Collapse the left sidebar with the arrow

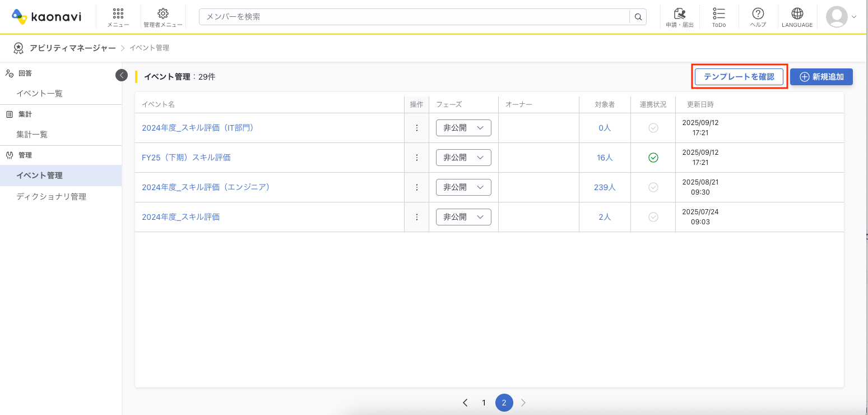(x=122, y=75)
